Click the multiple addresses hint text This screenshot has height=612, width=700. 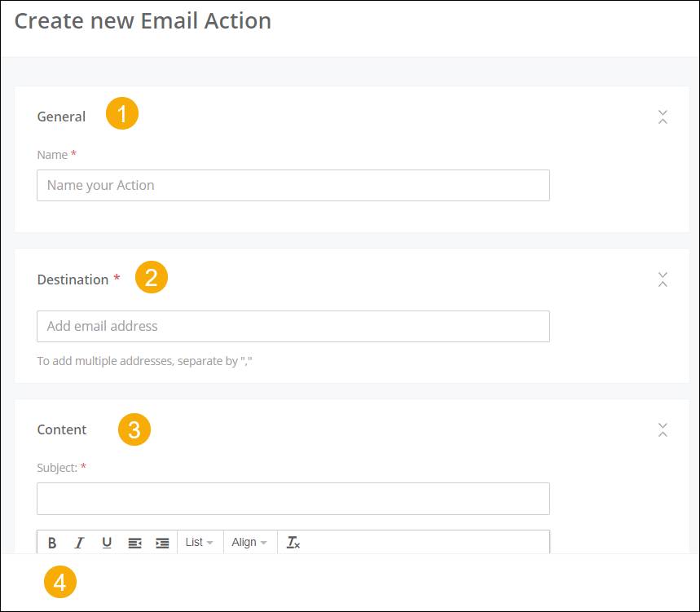click(x=144, y=361)
